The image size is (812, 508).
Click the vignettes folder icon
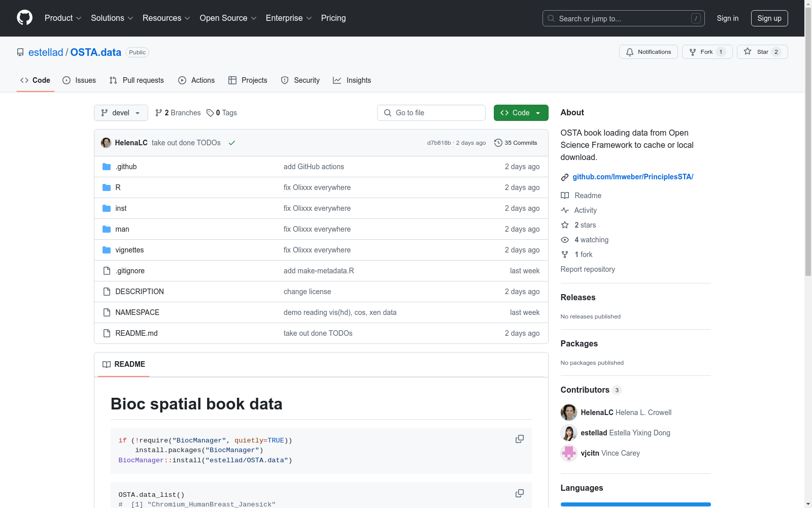pyautogui.click(x=107, y=250)
